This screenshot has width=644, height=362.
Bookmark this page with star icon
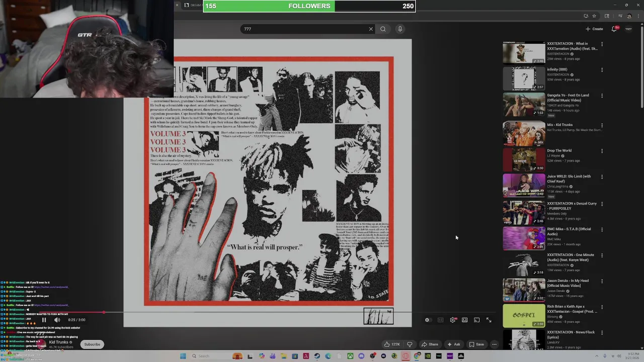(x=594, y=16)
